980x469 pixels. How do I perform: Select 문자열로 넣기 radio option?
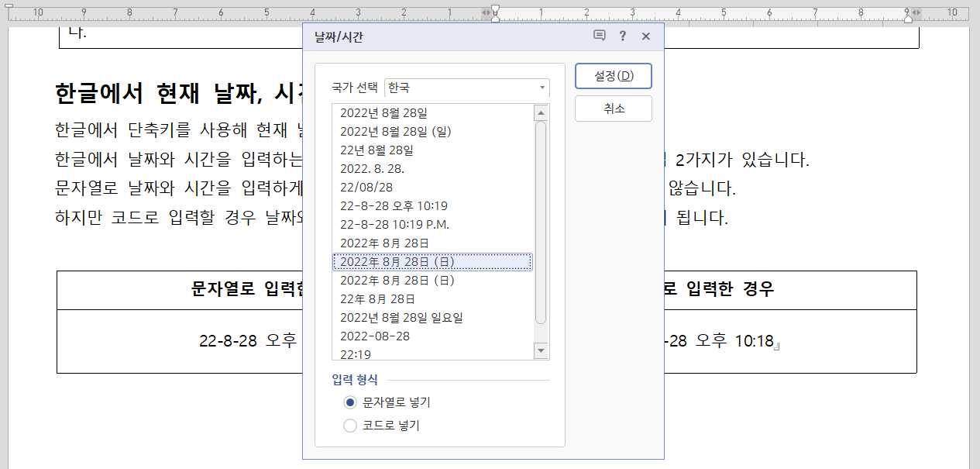[387, 402]
